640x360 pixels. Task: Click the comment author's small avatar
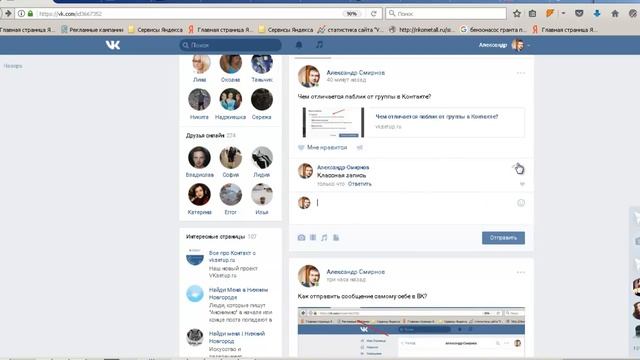(305, 171)
